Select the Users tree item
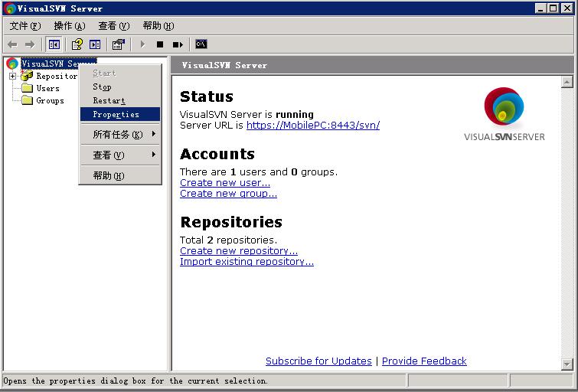Screen dimensions: 578x392 click(x=48, y=89)
